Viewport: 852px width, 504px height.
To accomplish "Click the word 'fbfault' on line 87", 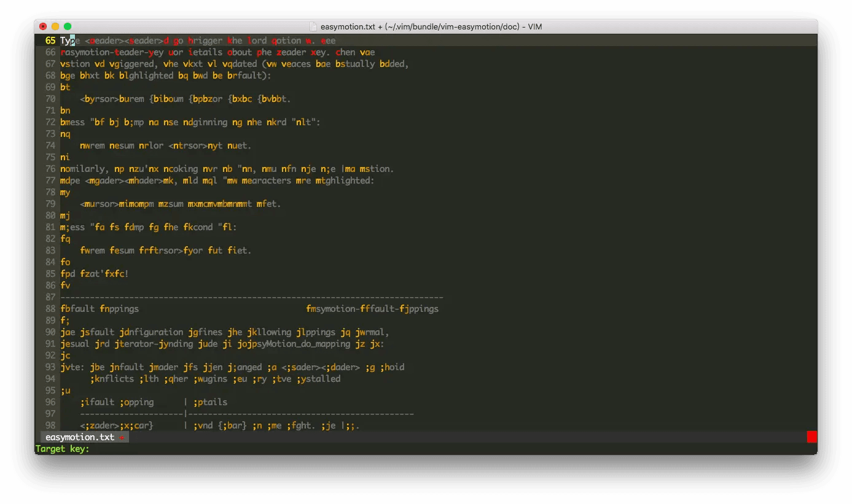I will (x=77, y=309).
